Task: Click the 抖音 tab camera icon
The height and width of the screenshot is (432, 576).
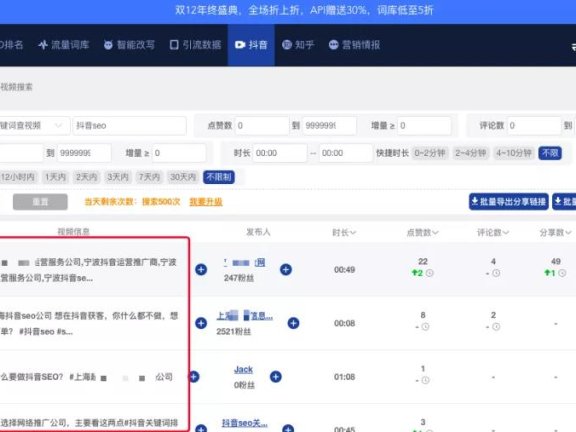Action: coord(240,45)
